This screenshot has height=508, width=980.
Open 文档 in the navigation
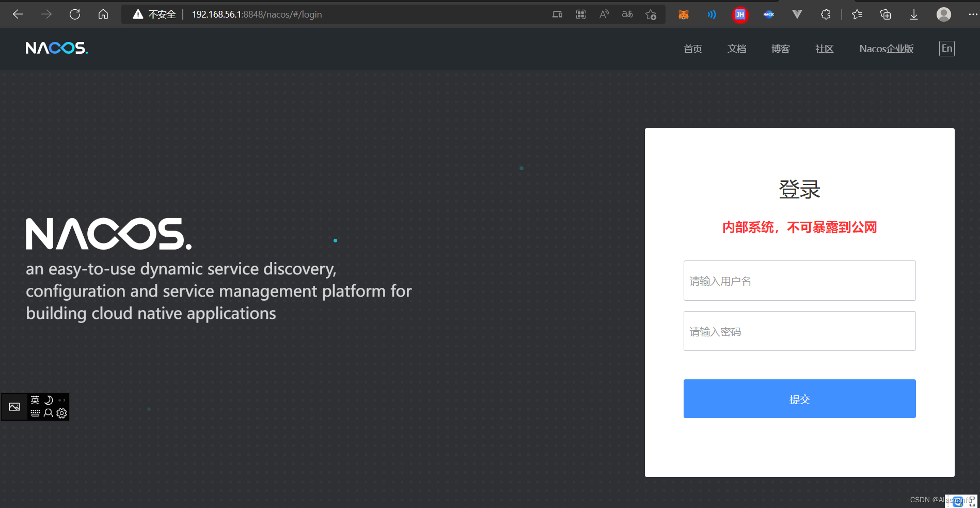pos(737,49)
